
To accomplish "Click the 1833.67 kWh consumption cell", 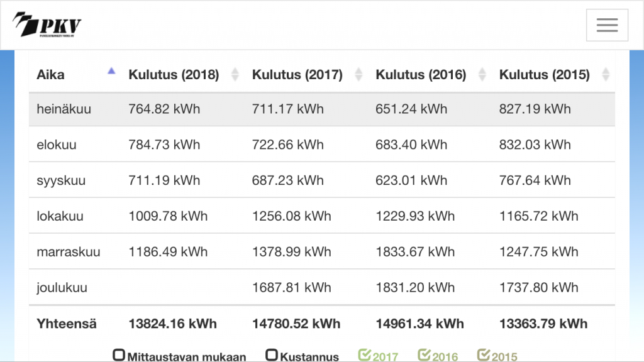I will [415, 252].
